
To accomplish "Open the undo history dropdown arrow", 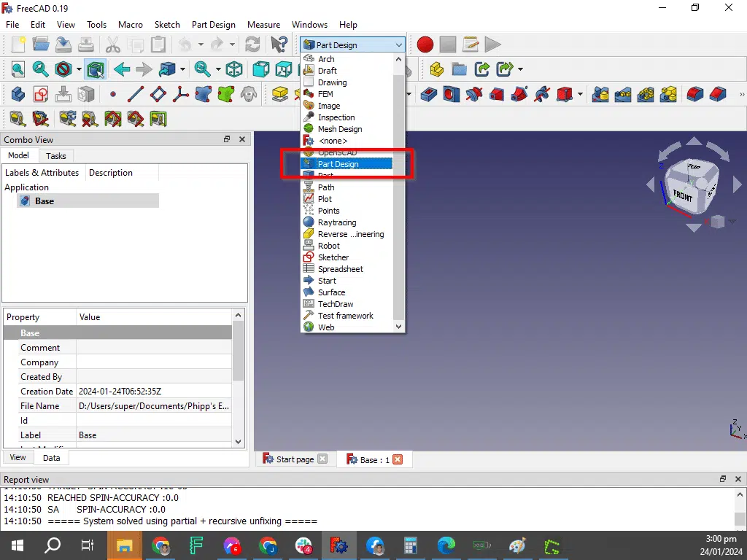I will pos(201,44).
